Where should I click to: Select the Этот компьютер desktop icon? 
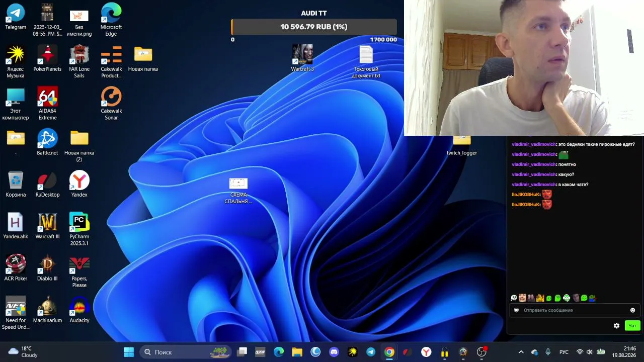point(16,104)
